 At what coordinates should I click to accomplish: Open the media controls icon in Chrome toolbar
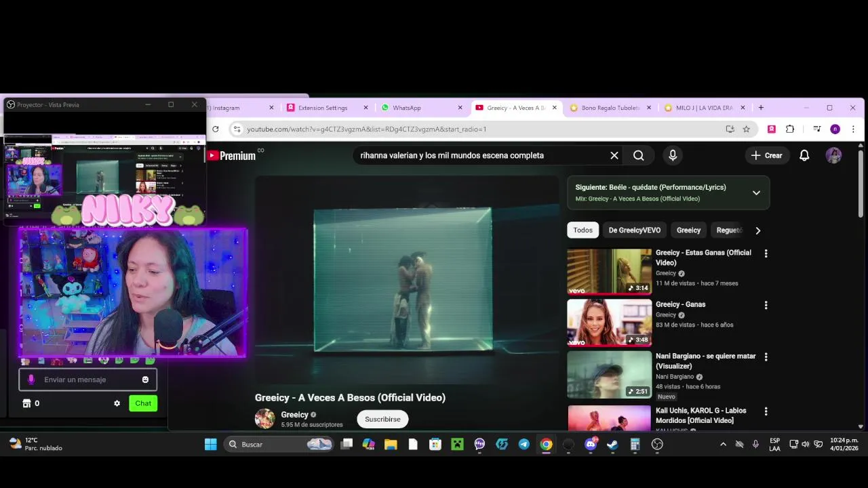point(816,129)
